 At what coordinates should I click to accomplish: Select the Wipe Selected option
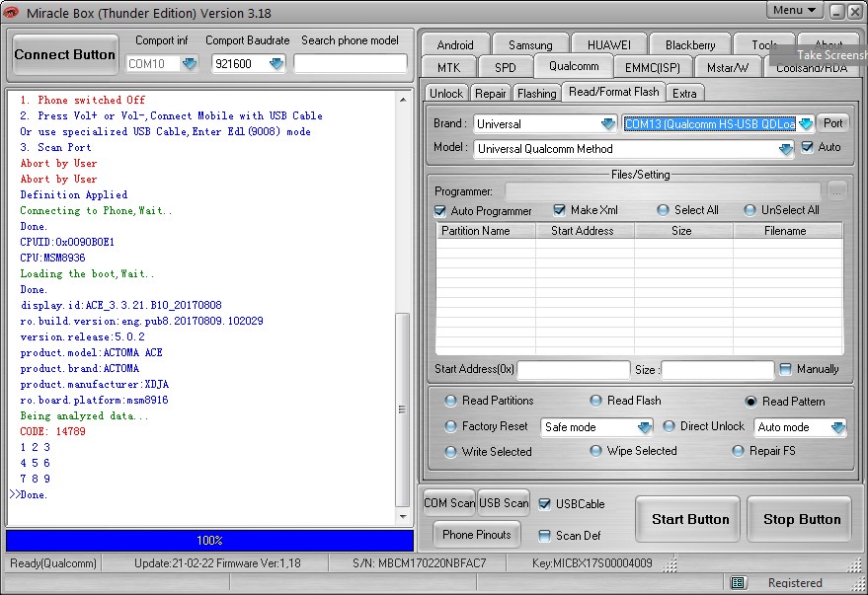(595, 451)
